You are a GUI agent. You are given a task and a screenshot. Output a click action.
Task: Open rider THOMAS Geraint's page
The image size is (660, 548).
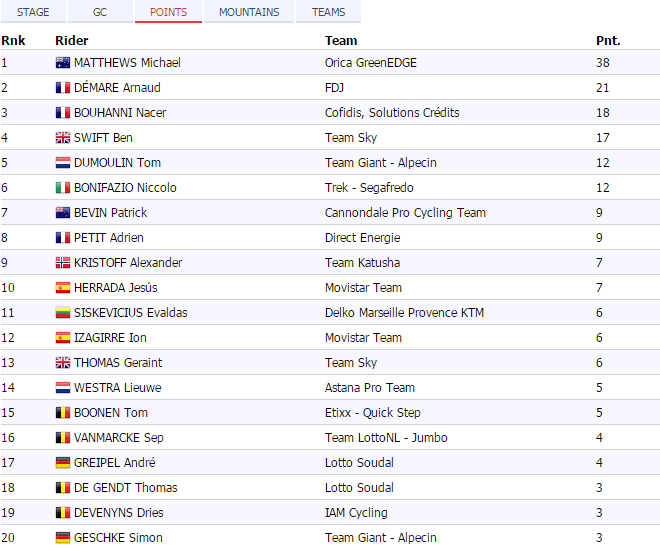[x=118, y=363]
